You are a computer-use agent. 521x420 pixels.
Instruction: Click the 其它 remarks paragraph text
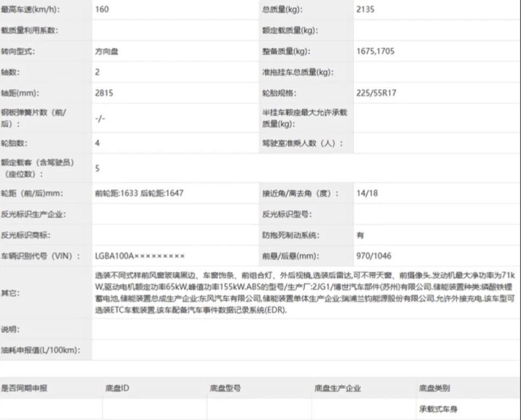coord(304,292)
